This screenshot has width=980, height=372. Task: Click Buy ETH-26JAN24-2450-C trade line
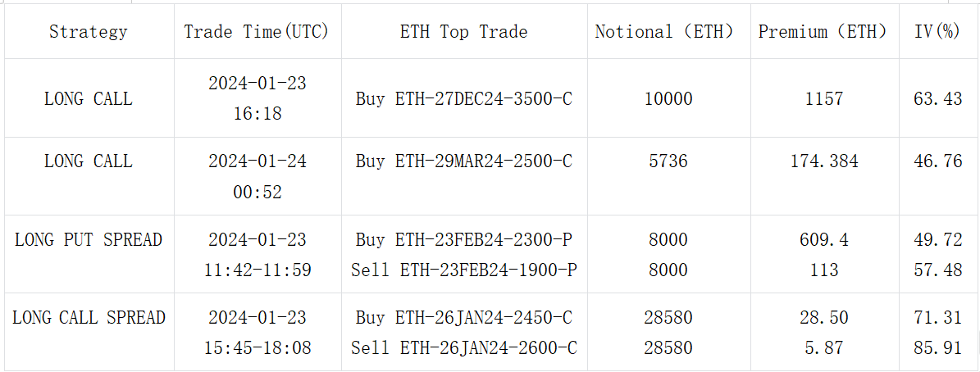coord(463,318)
